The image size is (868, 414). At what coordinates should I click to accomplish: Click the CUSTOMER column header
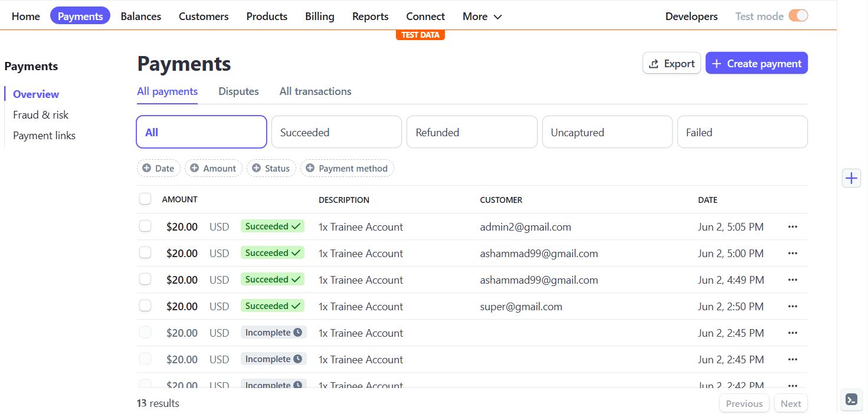click(501, 200)
